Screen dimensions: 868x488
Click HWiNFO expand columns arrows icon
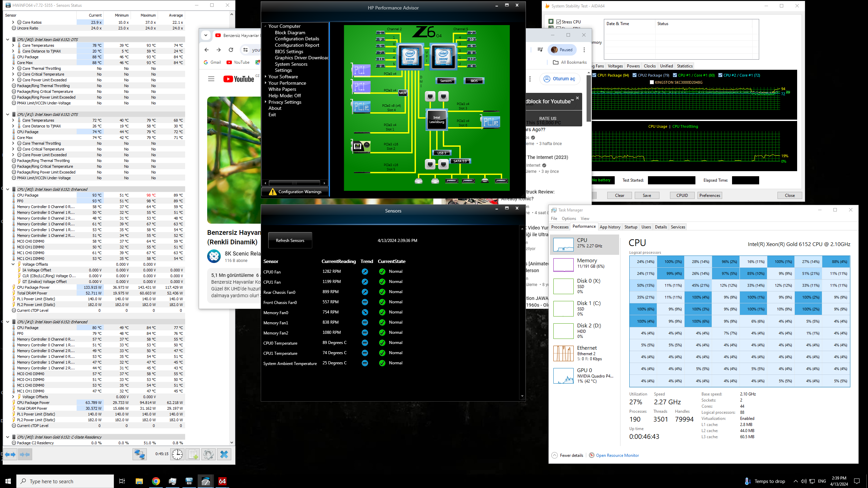pyautogui.click(x=10, y=454)
